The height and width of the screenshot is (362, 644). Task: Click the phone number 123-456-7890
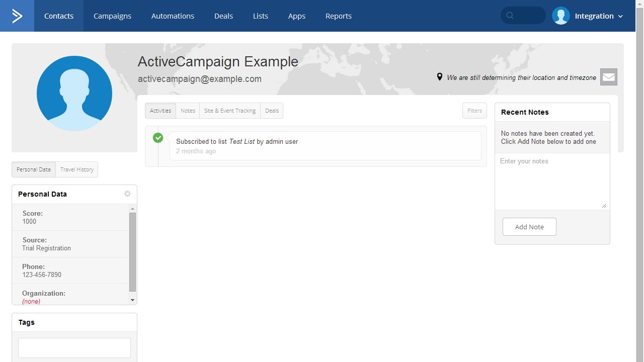click(42, 275)
